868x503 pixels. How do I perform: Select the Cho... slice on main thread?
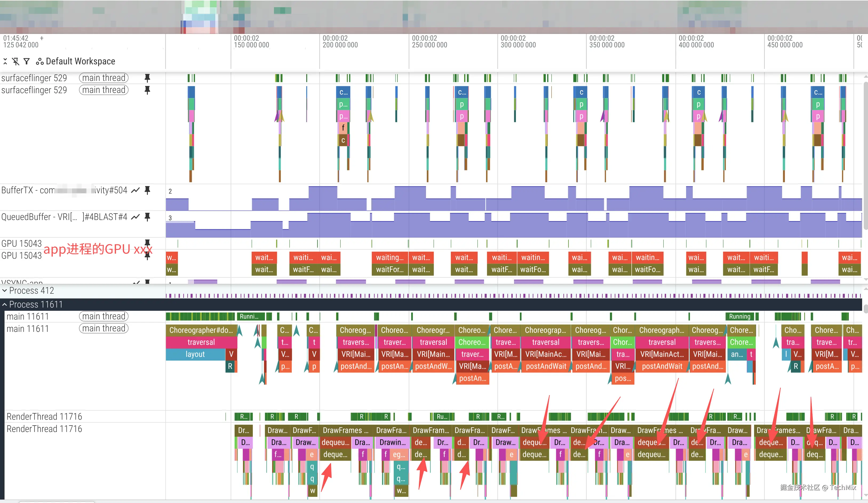click(793, 330)
